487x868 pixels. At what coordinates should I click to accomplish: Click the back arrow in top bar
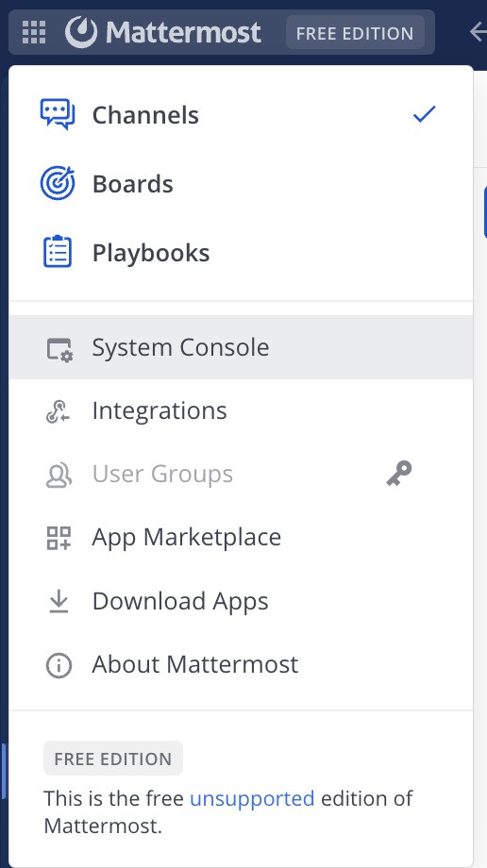tap(479, 31)
